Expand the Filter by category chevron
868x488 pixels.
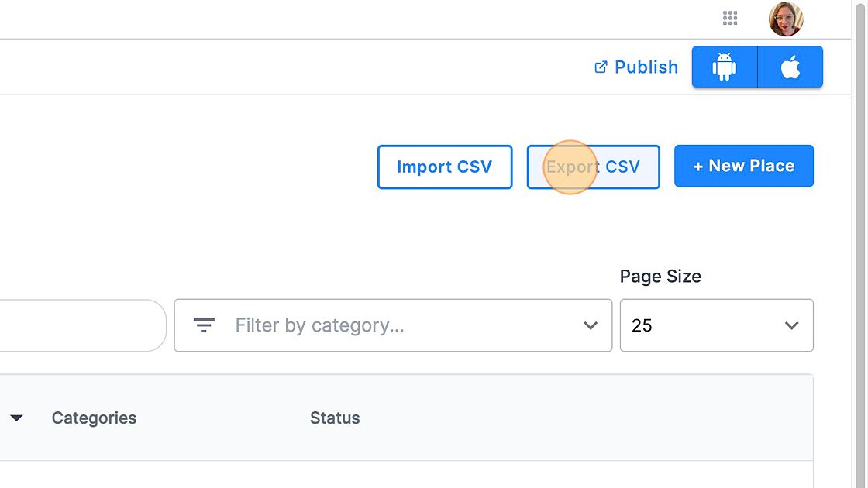pos(591,325)
